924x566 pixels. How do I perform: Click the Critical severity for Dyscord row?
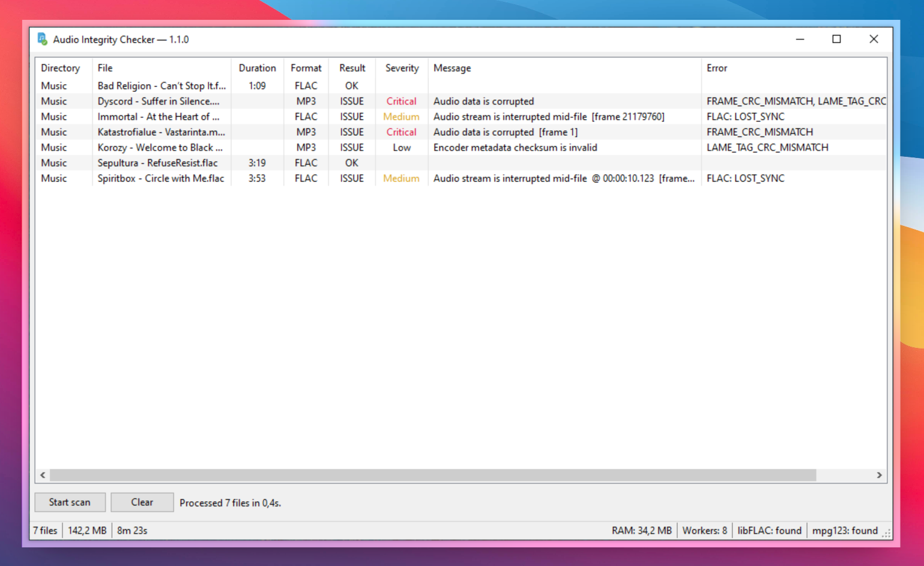(401, 102)
